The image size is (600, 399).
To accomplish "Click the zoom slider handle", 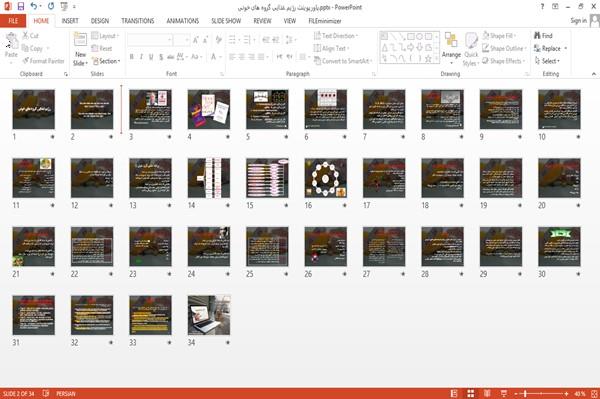I will (525, 393).
